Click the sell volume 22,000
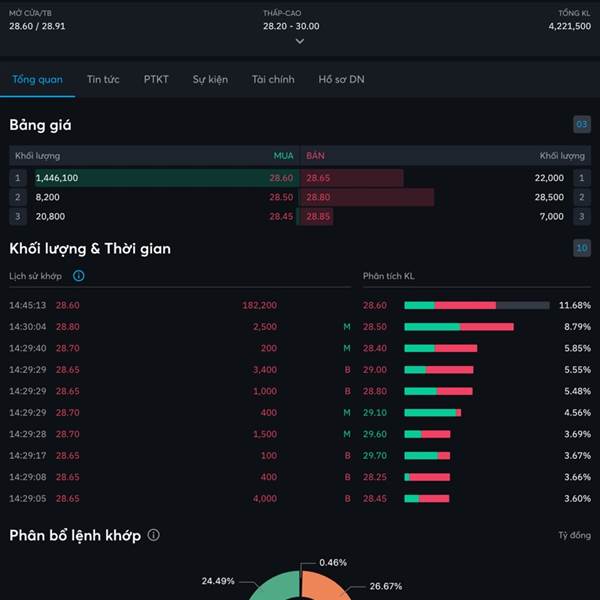 [x=549, y=178]
